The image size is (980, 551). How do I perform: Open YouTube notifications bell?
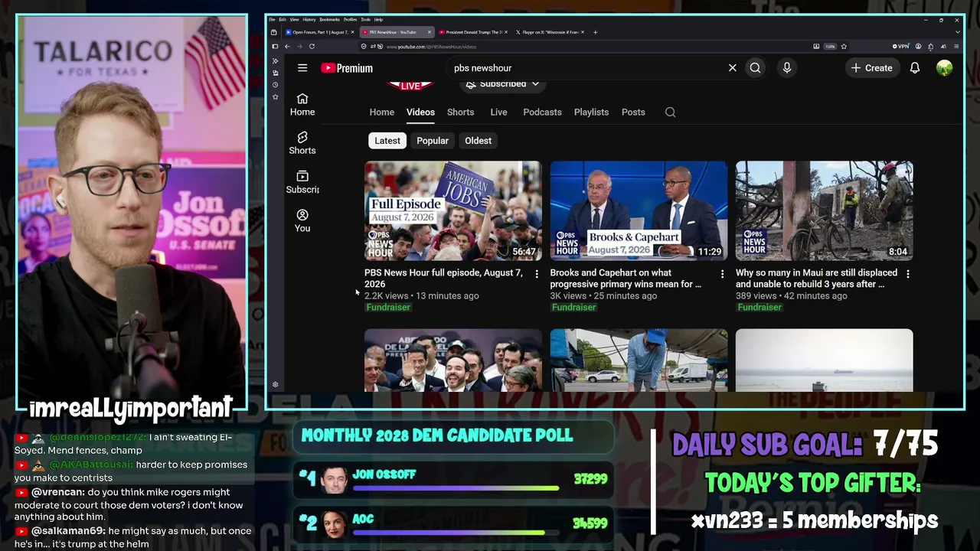(914, 68)
